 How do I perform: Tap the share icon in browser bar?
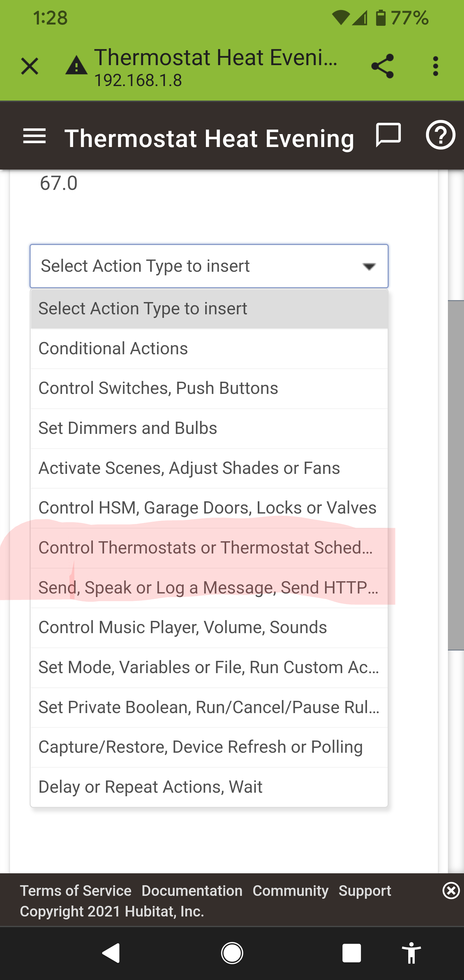click(x=382, y=66)
